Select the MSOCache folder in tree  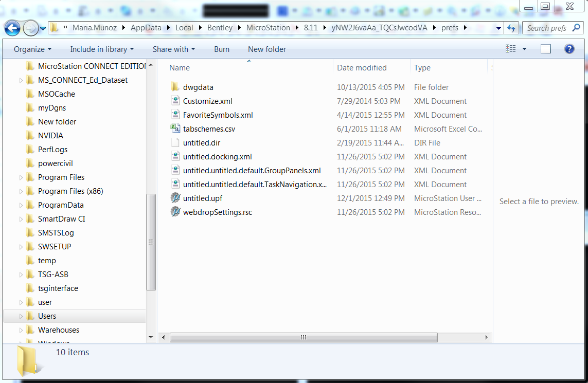point(50,94)
